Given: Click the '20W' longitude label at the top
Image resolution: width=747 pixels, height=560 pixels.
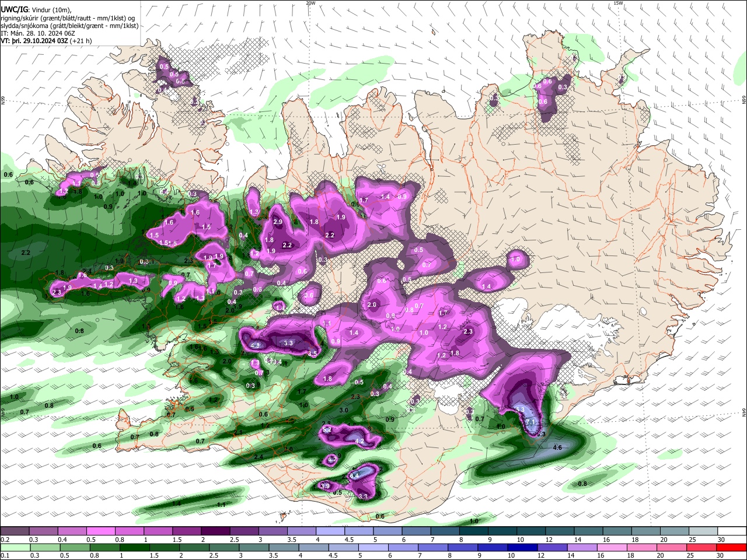Looking at the screenshot, I should pos(310,3).
